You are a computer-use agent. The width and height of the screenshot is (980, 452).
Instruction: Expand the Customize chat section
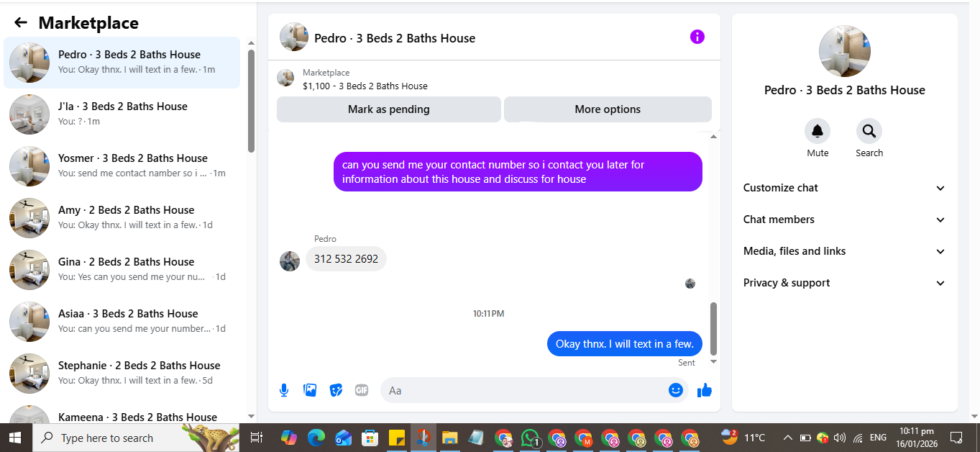[x=845, y=188]
